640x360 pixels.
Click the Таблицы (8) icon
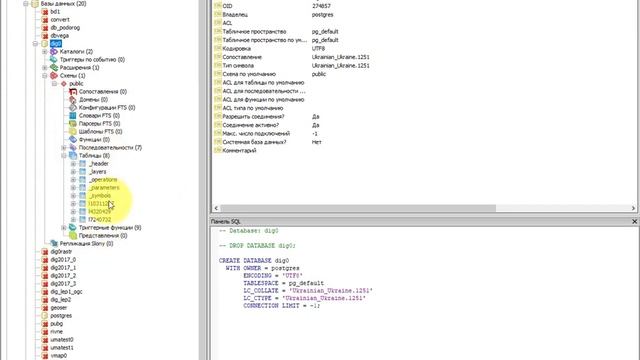[73, 156]
